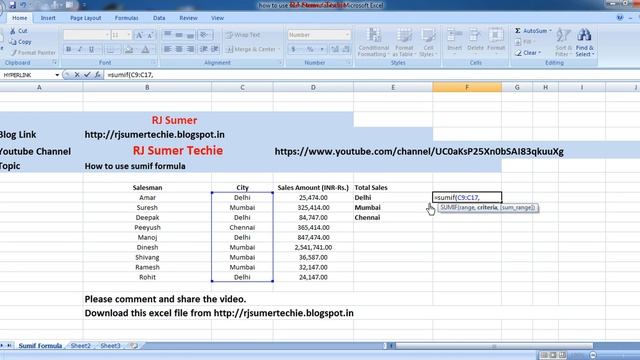
Task: Click Increase Decimal icon
Action: (335, 49)
